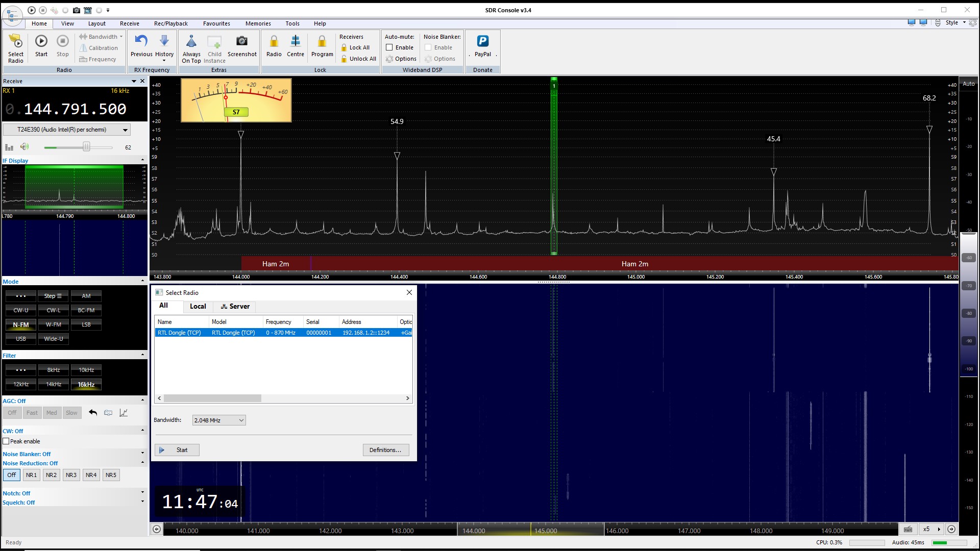Expand the History dropdown arrow

point(164,61)
